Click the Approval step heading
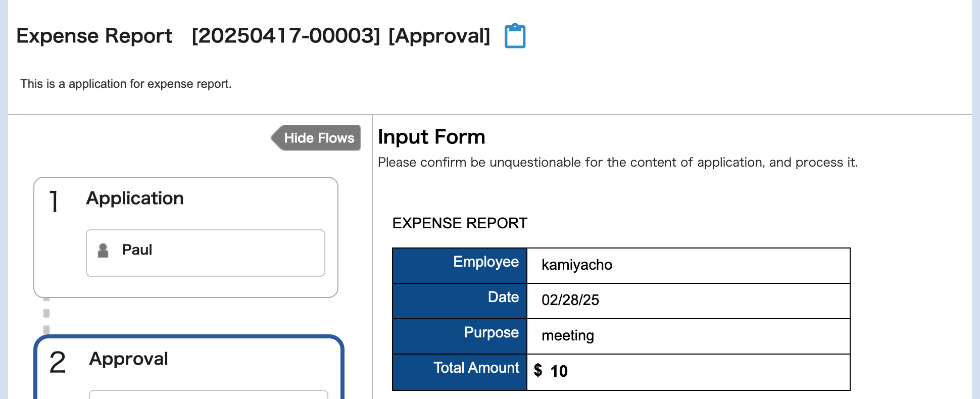The width and height of the screenshot is (980, 399). (x=129, y=359)
